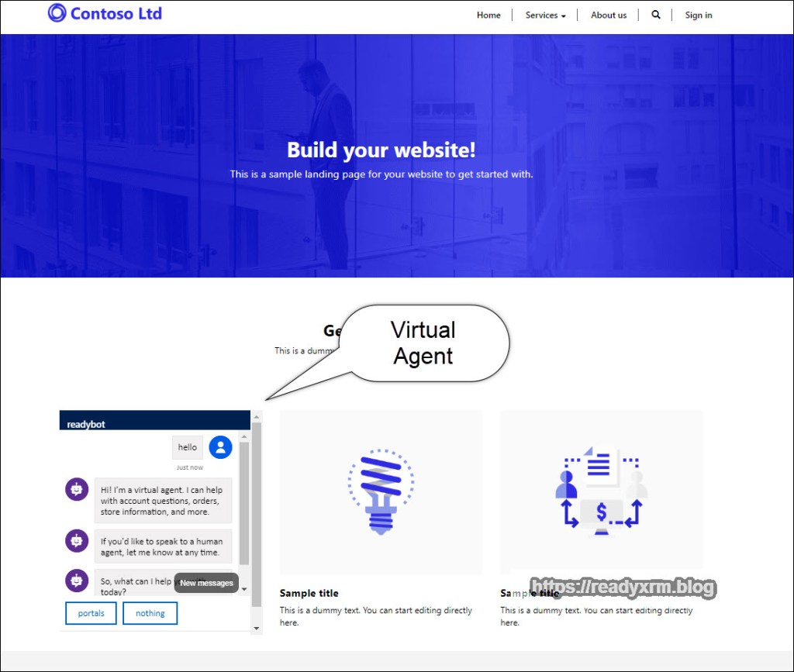Go to the Home menu item
794x672 pixels.
click(488, 16)
